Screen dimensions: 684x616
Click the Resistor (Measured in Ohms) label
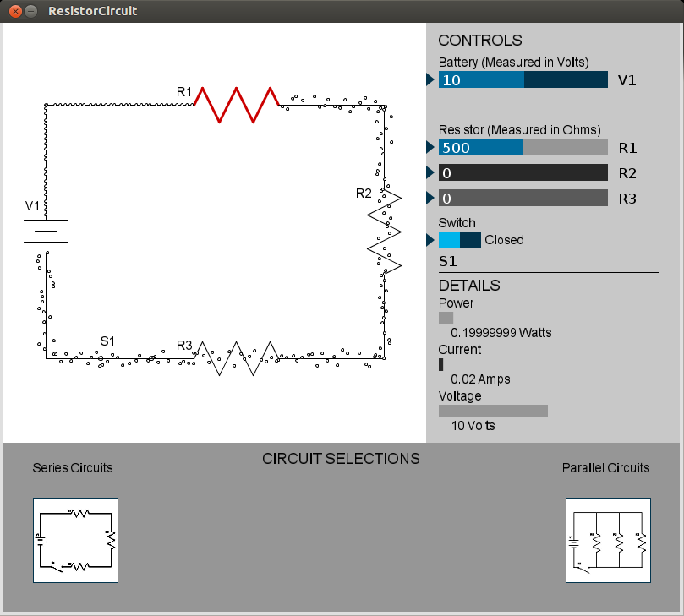click(520, 130)
